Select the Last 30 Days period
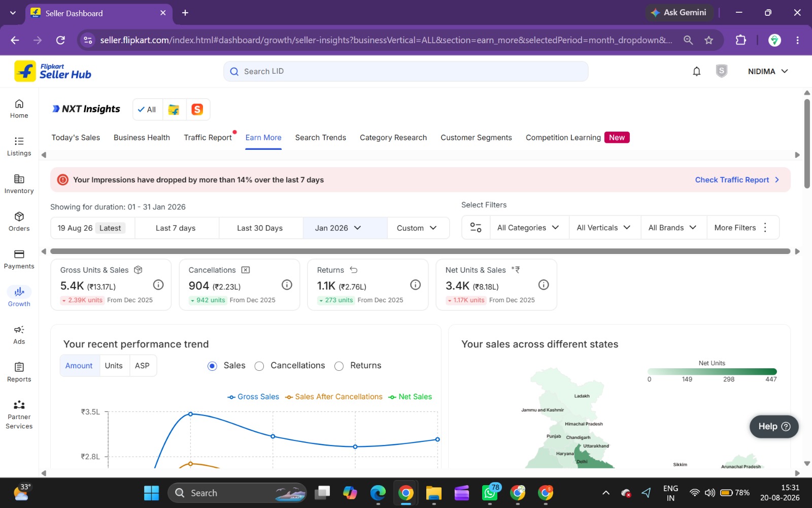The image size is (812, 508). (260, 228)
